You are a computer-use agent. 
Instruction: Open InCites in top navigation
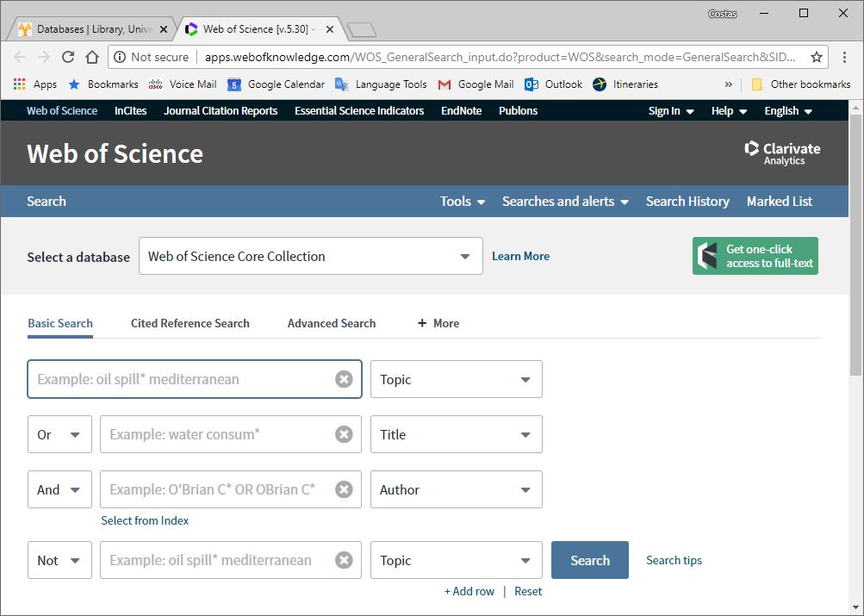(131, 111)
